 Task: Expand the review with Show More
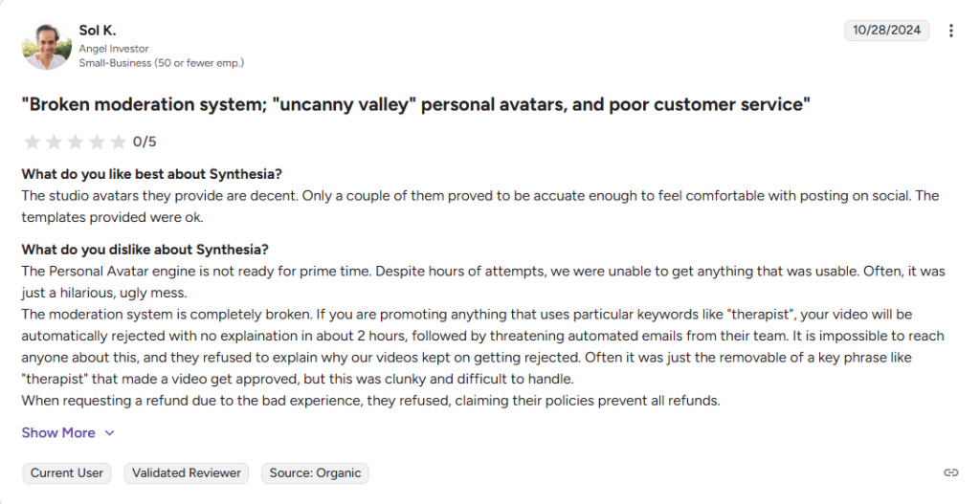[58, 432]
